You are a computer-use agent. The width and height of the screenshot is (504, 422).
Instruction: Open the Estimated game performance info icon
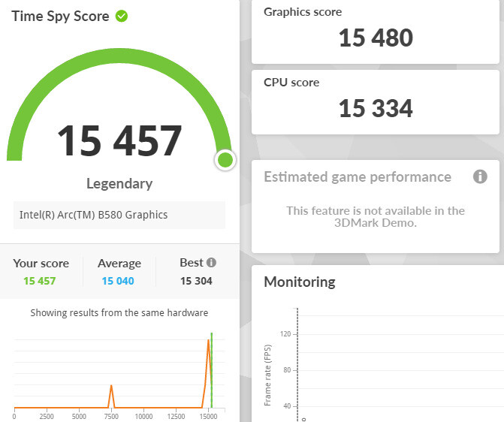(480, 176)
